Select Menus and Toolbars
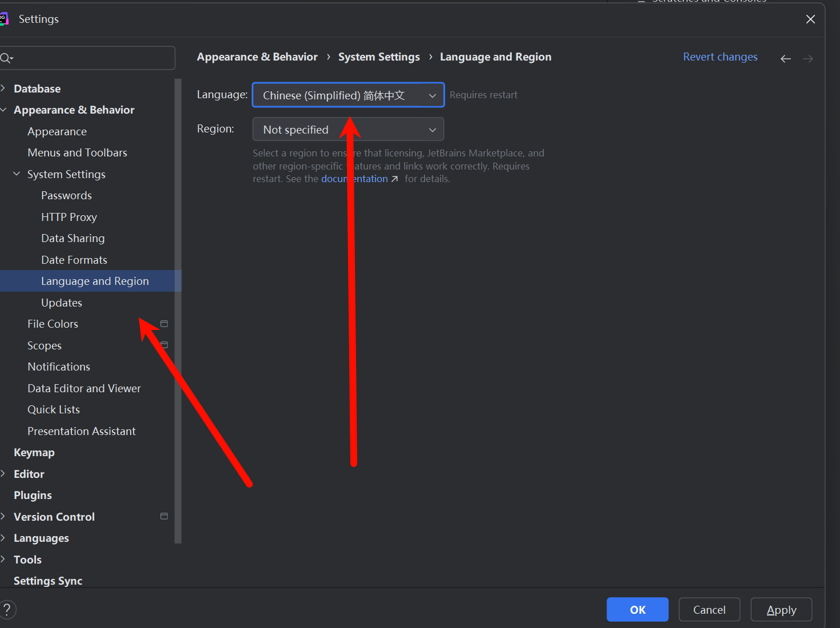This screenshot has width=840, height=628. click(x=77, y=152)
